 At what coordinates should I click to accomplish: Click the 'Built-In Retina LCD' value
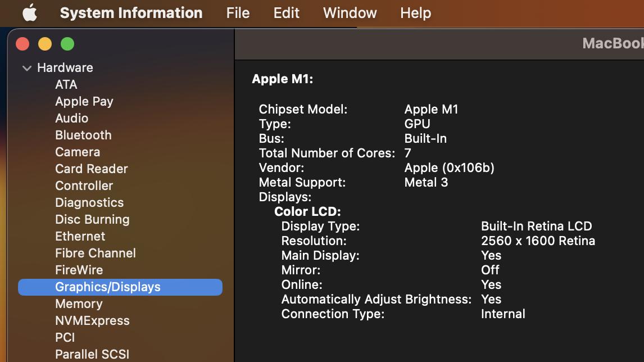(537, 226)
